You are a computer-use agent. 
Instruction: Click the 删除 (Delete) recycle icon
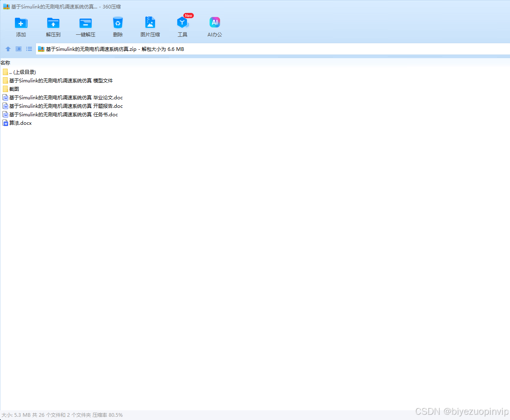click(118, 23)
